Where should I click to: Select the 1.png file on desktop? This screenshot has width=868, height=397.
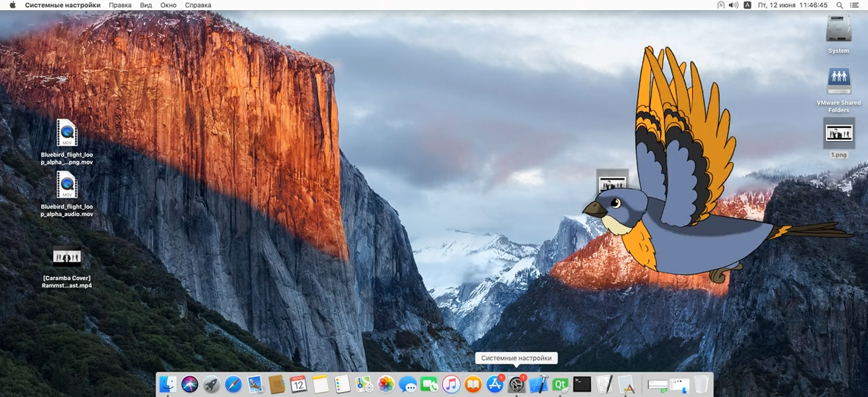pos(839,139)
